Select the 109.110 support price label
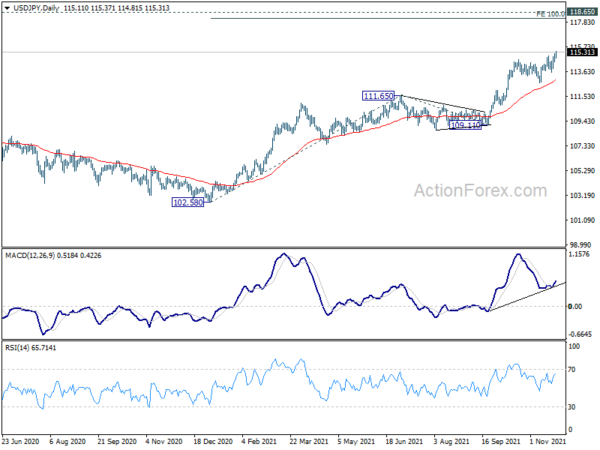600x450 pixels. [x=465, y=125]
